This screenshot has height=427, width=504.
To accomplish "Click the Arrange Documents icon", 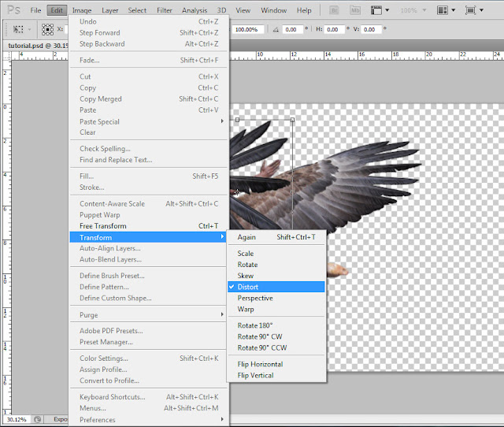I will (443, 10).
